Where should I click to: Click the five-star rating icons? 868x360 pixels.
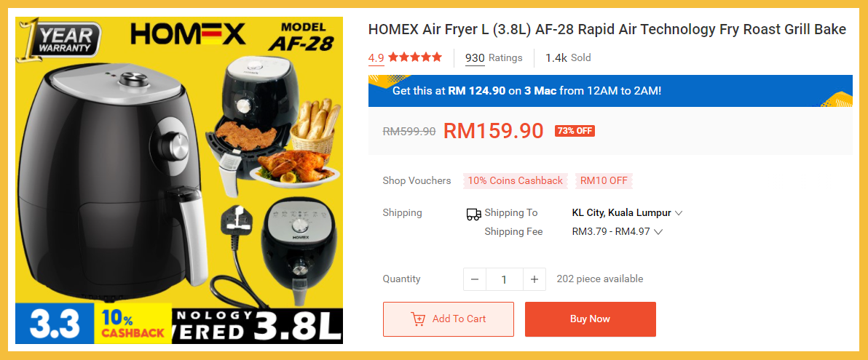415,57
